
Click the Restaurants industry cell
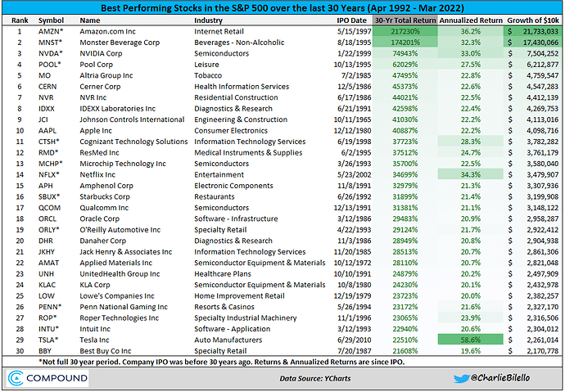click(215, 197)
